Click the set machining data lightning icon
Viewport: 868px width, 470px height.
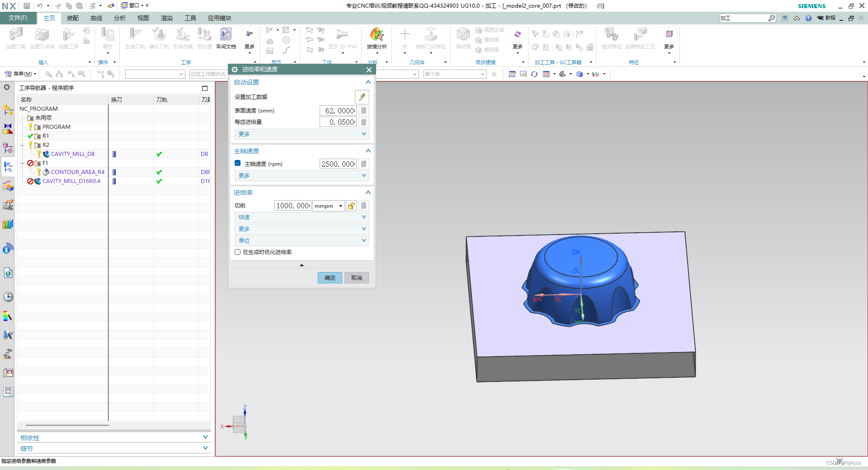coord(362,97)
